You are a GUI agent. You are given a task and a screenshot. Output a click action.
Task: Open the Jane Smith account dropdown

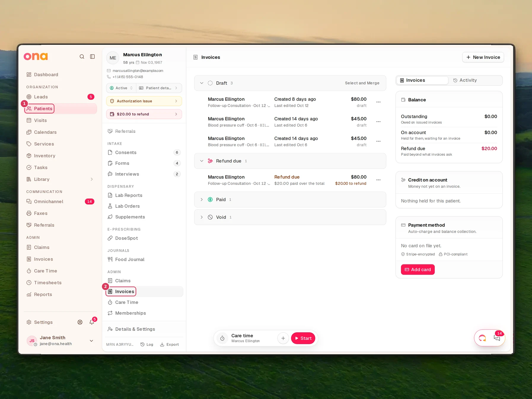91,341
